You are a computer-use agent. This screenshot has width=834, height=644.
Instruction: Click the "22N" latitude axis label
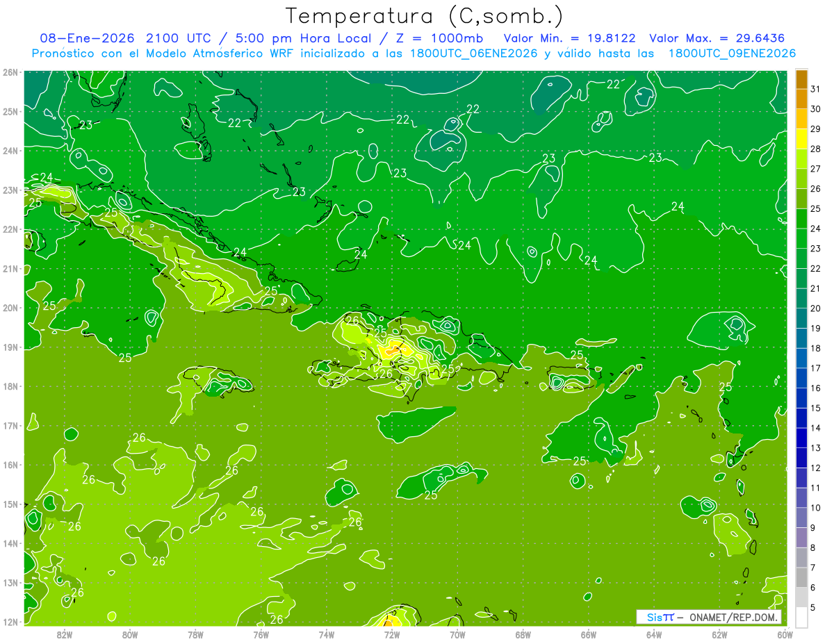(10, 229)
